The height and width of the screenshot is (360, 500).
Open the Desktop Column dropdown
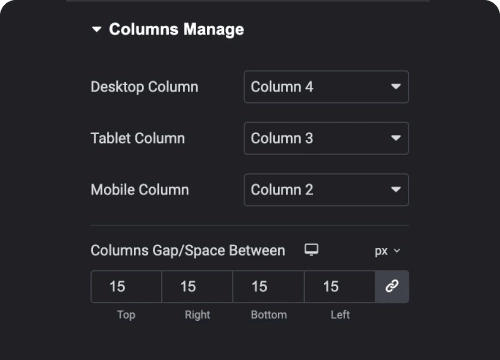[x=326, y=87]
